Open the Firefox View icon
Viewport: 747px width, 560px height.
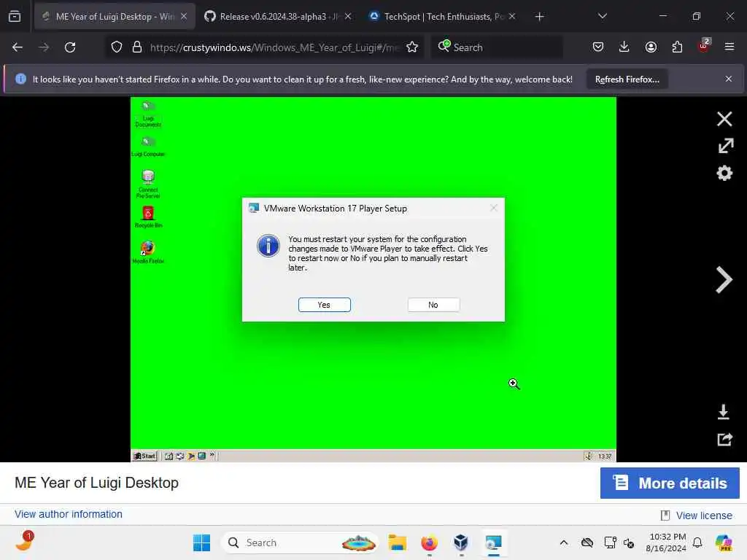pos(15,17)
